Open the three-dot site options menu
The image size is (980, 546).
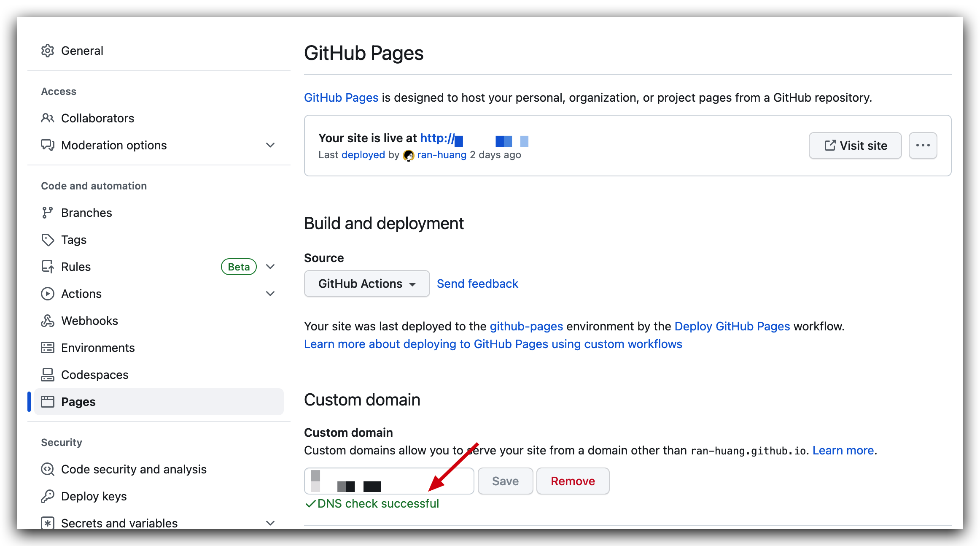[923, 146]
